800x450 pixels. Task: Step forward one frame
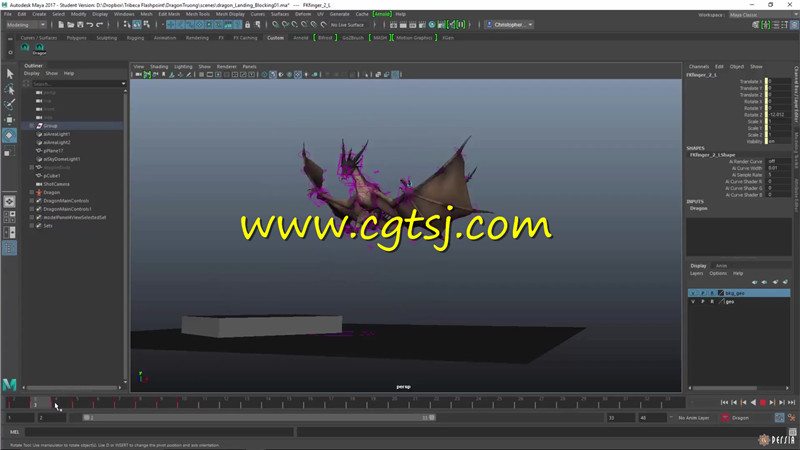coord(782,403)
